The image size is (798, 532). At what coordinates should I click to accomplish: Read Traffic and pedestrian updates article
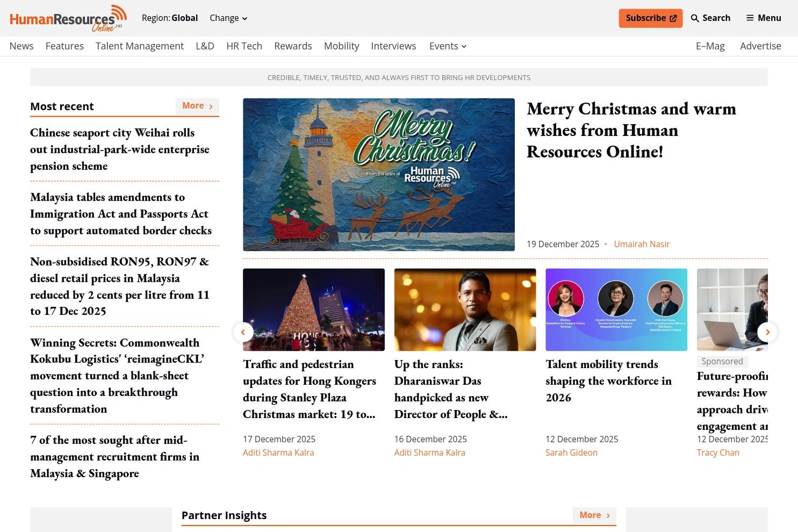click(x=310, y=389)
